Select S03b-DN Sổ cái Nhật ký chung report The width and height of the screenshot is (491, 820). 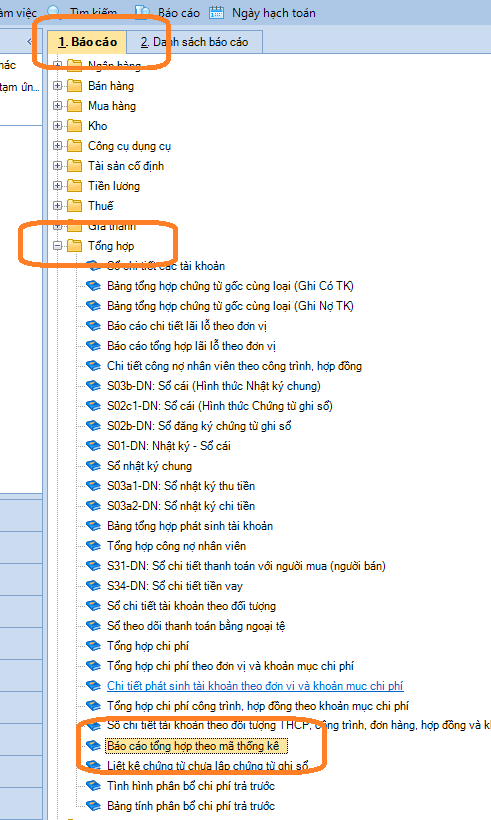point(214,386)
